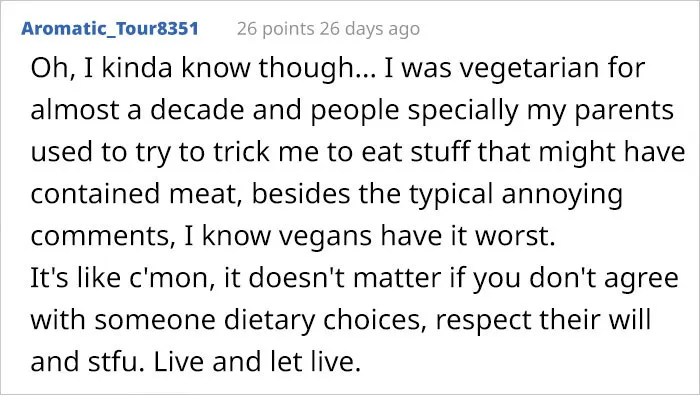The height and width of the screenshot is (395, 700).
Task: Click the phrase "vegans have it worst"
Action: click(417, 237)
